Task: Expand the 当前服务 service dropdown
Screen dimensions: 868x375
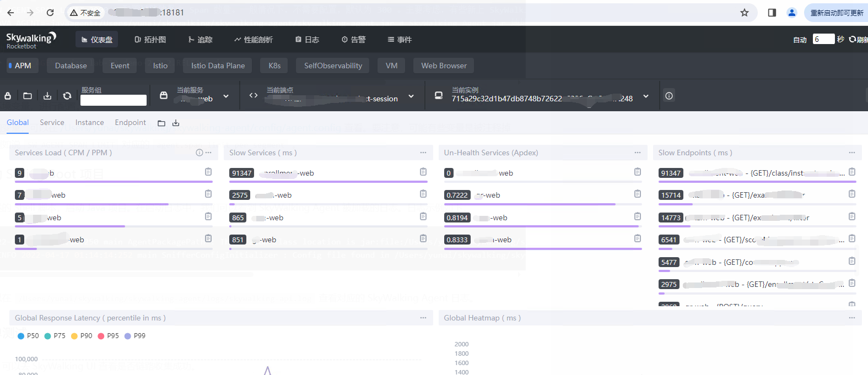Action: [x=226, y=96]
